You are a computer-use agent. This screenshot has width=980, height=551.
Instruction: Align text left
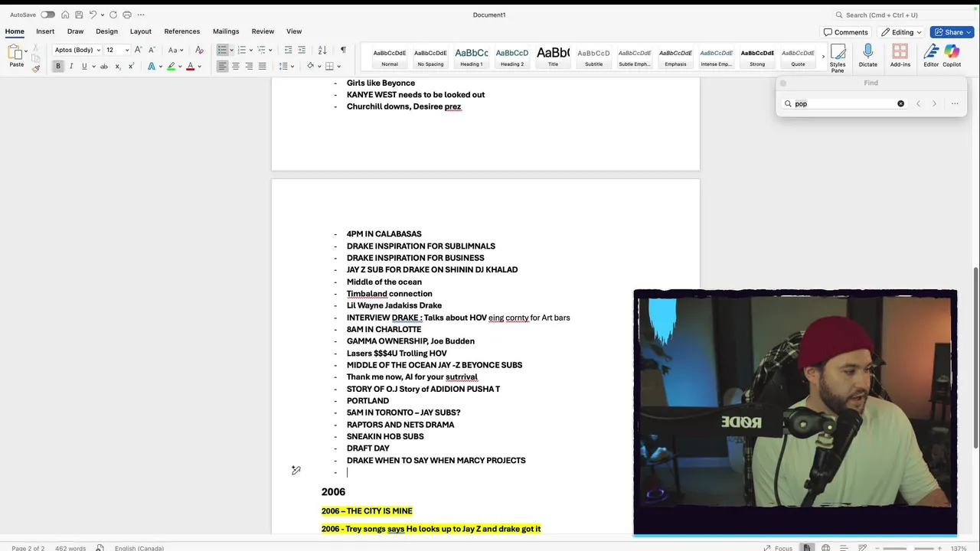(222, 67)
